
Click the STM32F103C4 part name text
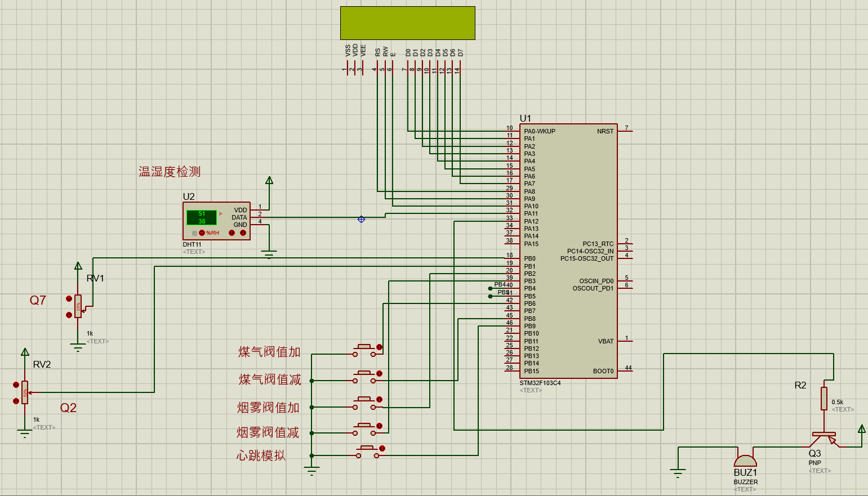pos(540,383)
